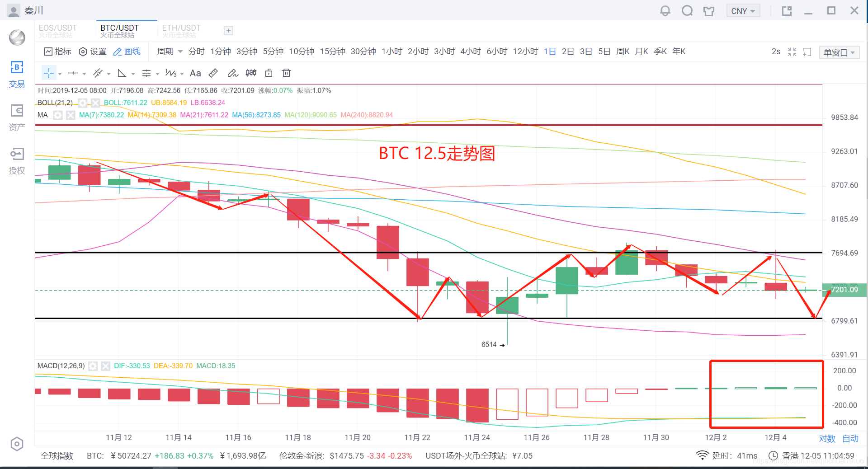Image resolution: width=868 pixels, height=469 pixels.
Task: Select the 周K weekly timeframe
Action: point(623,52)
